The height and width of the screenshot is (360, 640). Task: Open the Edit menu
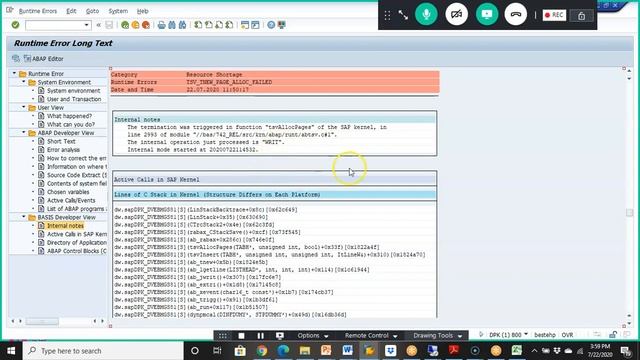tap(71, 11)
